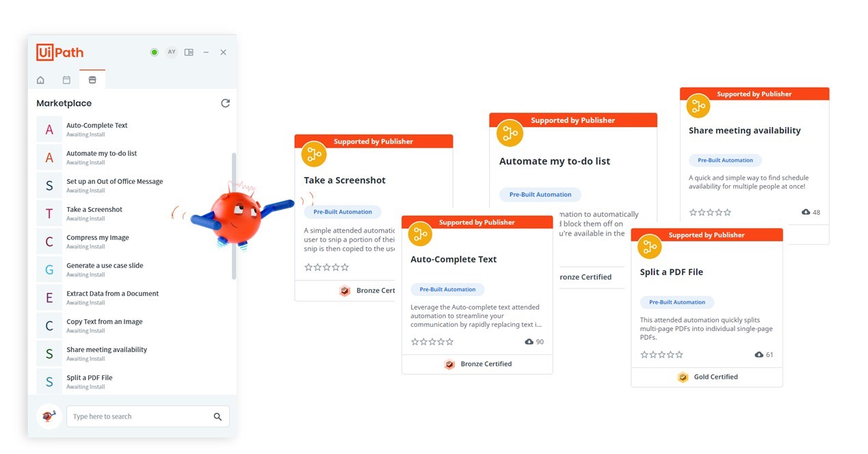Open the Automate my to-do list card title
Viewport: 868px width, 454px height.
[555, 161]
